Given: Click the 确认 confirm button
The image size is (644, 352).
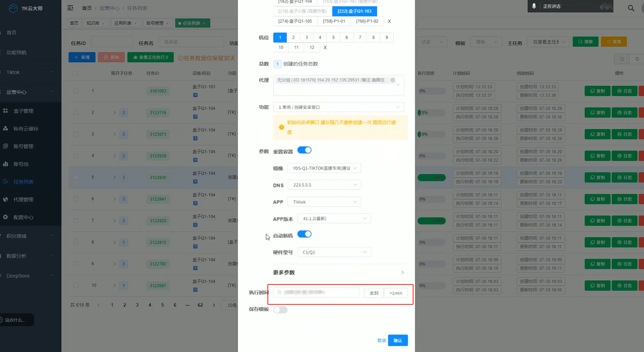Looking at the screenshot, I should click(x=397, y=341).
